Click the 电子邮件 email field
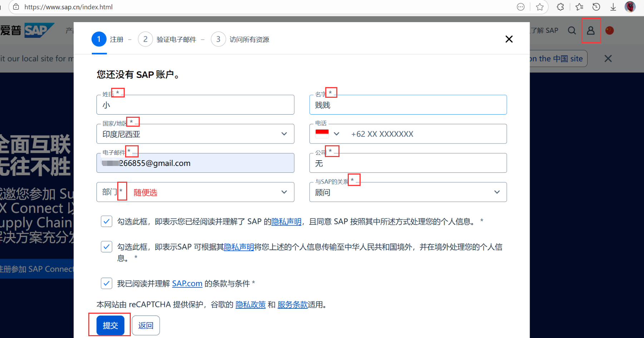The width and height of the screenshot is (644, 338). [x=195, y=163]
